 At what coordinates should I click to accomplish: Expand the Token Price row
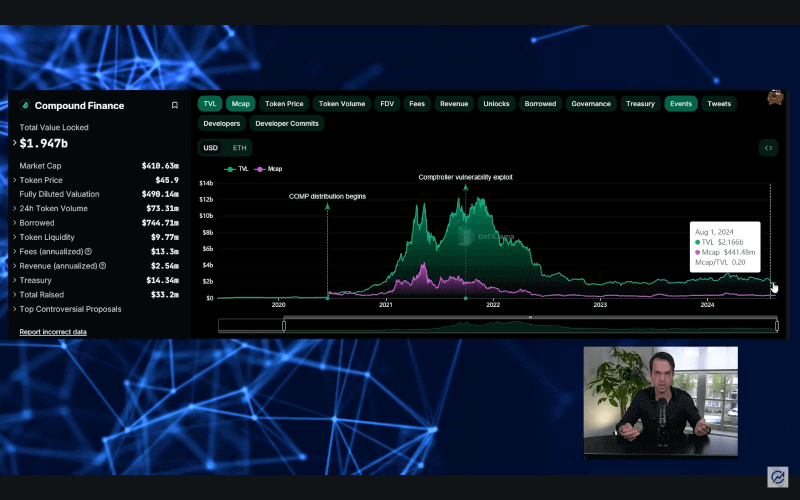pos(14,180)
